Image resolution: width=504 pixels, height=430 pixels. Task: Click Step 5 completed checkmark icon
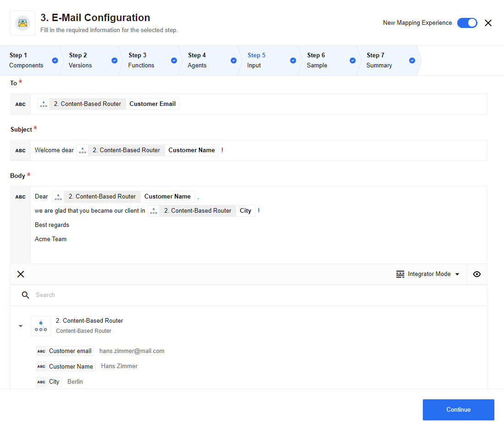click(x=293, y=61)
